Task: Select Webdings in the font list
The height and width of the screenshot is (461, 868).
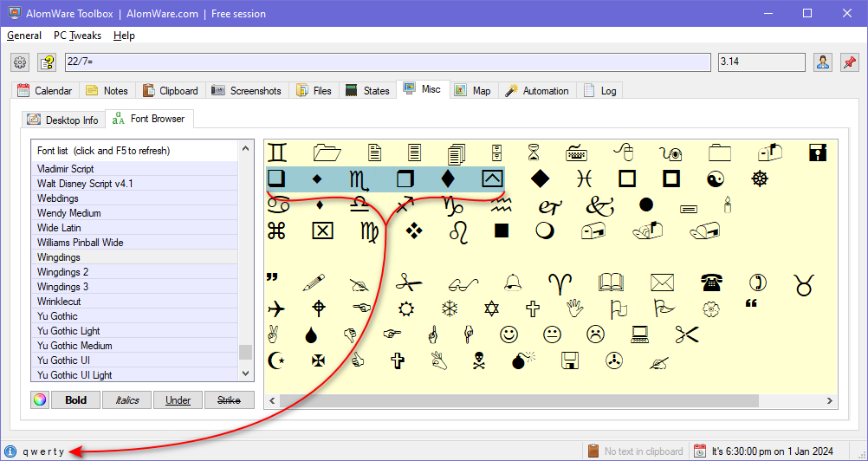Action: coord(60,198)
